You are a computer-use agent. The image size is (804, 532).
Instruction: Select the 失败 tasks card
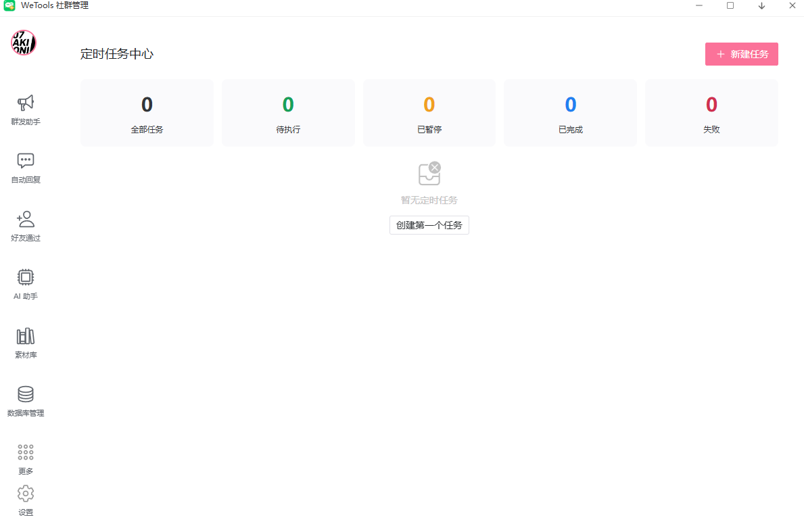(x=711, y=113)
